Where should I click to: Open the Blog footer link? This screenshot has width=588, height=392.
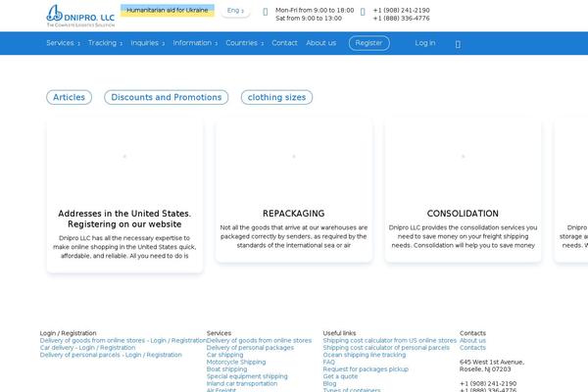pos(329,383)
